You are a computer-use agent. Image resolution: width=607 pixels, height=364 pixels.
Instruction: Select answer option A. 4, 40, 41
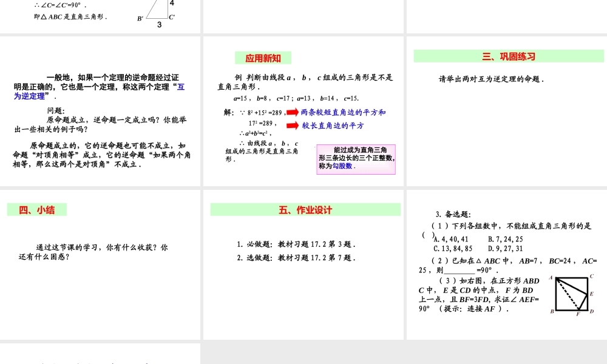tap(450, 240)
